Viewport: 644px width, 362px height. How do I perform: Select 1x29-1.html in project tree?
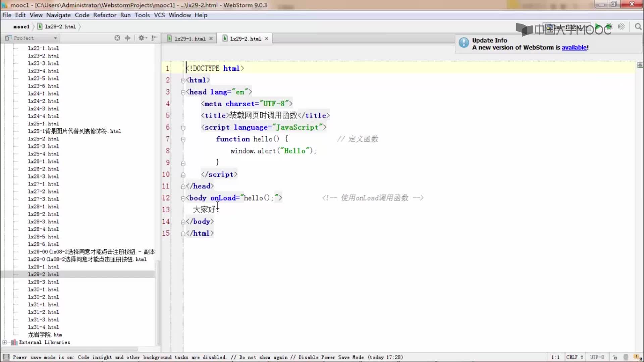(43, 267)
